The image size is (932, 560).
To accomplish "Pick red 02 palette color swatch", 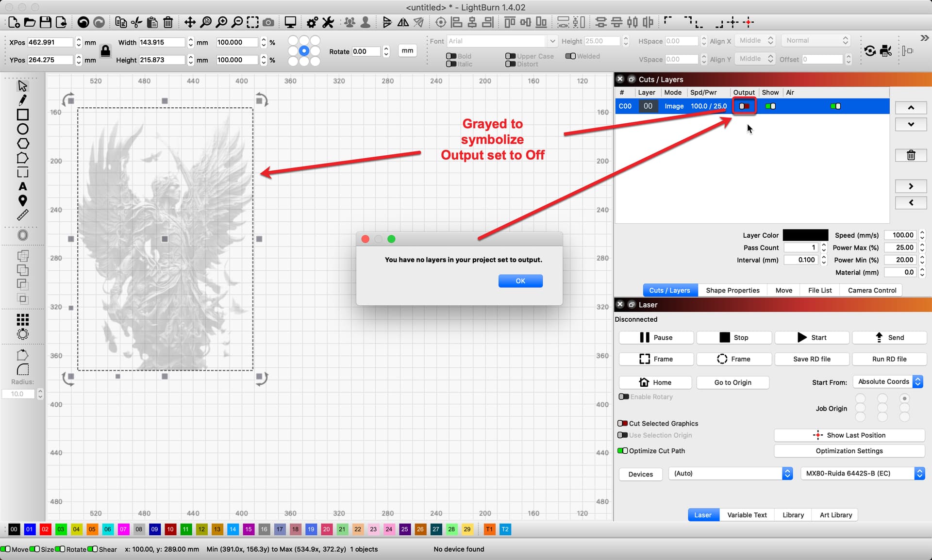I will click(45, 529).
